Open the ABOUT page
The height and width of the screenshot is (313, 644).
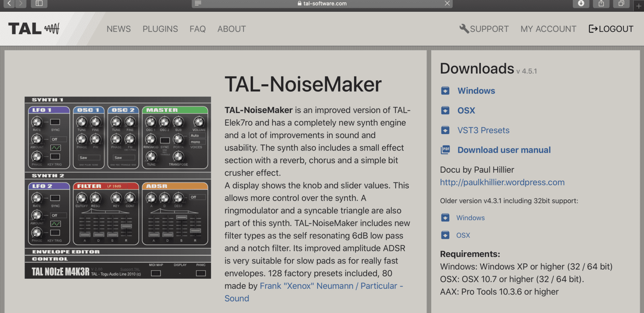[x=231, y=29]
